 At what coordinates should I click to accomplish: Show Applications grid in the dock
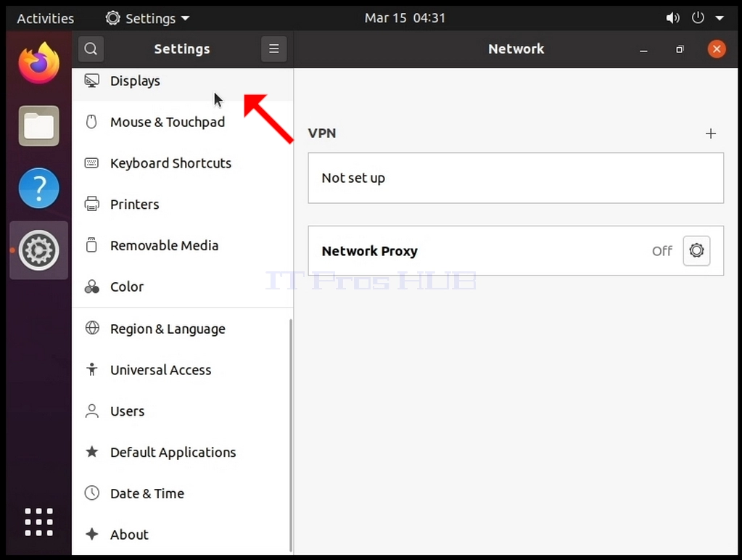click(x=38, y=522)
